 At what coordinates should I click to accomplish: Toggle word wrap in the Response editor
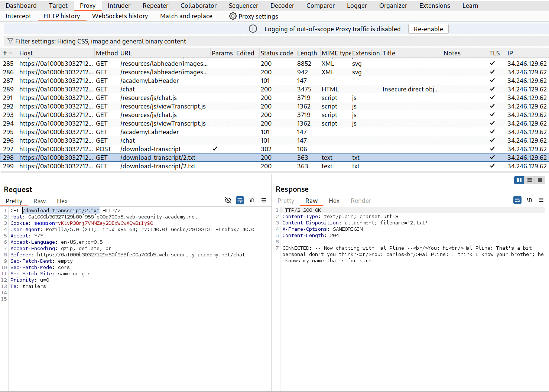pos(517,200)
